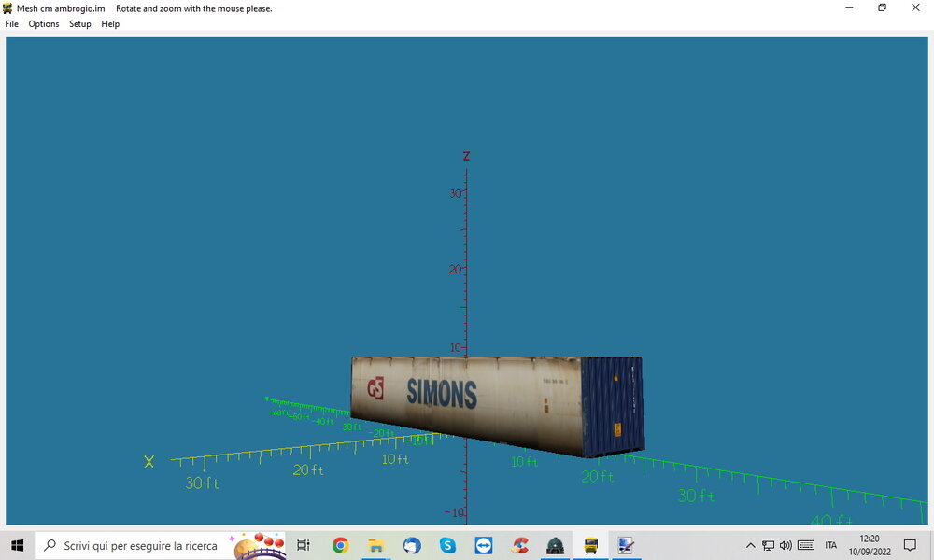Open Thunderbird mail from the taskbar
Viewport: 934px width, 560px height.
412,545
